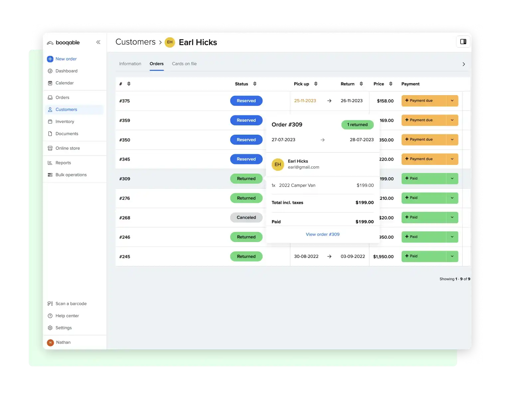Go to Inventory in sidebar
The width and height of the screenshot is (532, 399).
[65, 122]
